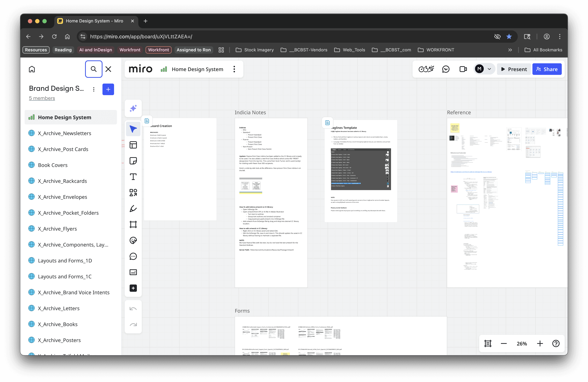Expand the user avatar dropdown

(489, 69)
